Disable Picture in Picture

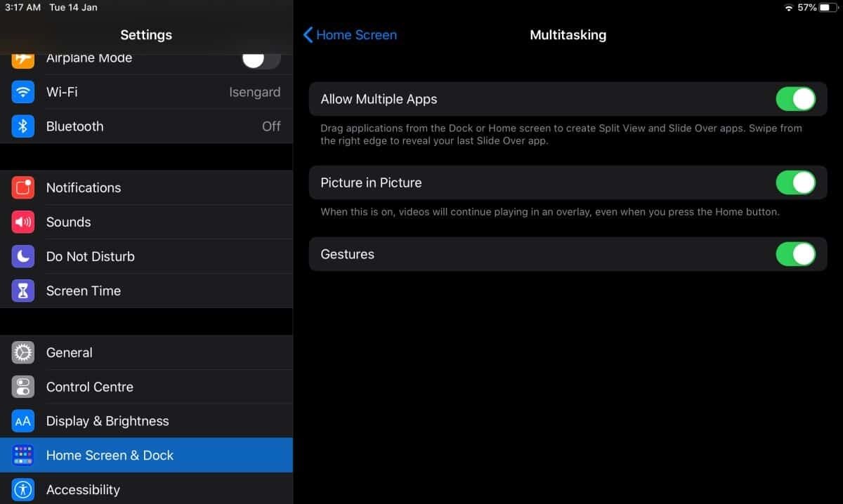[x=795, y=183]
